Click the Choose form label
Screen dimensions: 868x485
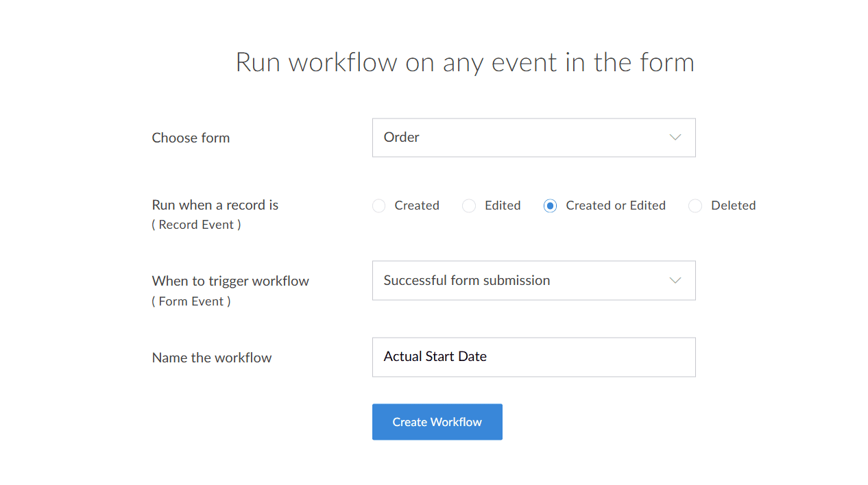click(191, 138)
